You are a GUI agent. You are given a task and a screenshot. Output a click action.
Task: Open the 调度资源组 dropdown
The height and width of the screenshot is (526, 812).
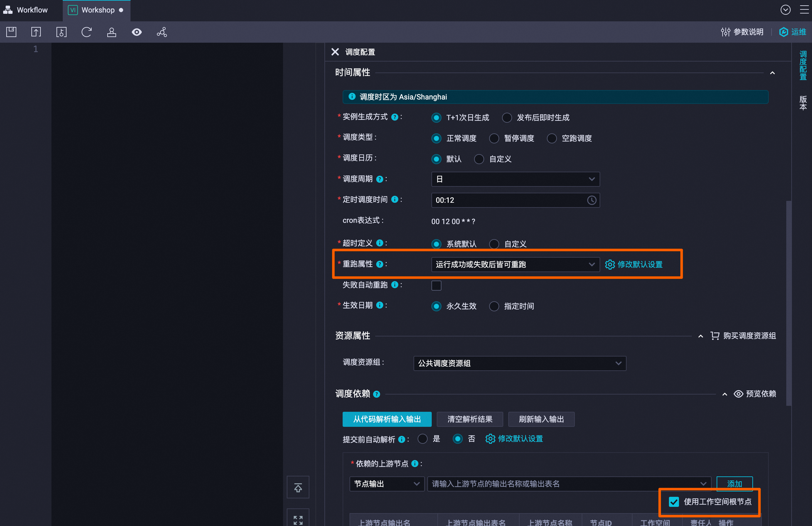(520, 363)
